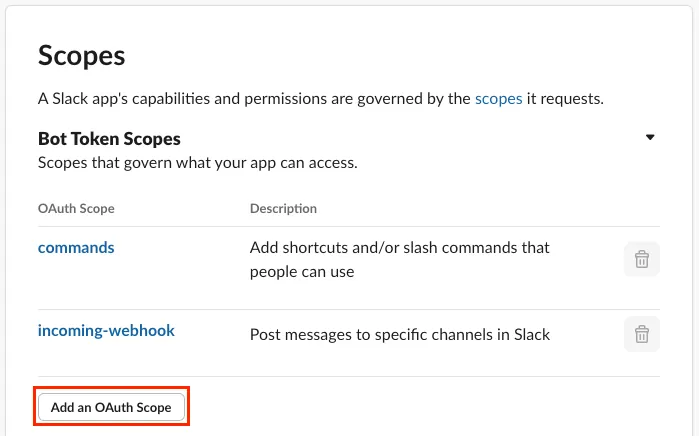Click the words 'it requests' after scopes link
699x436 pixels.
(x=564, y=99)
